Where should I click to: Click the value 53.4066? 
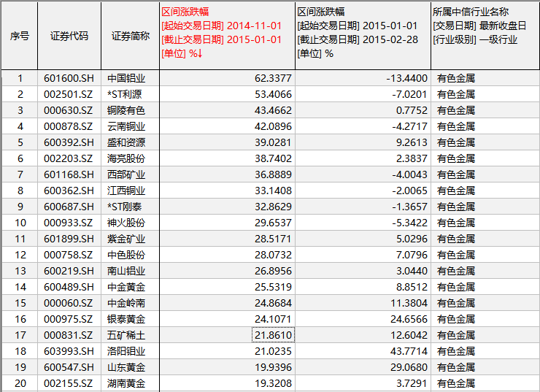tap(273, 94)
